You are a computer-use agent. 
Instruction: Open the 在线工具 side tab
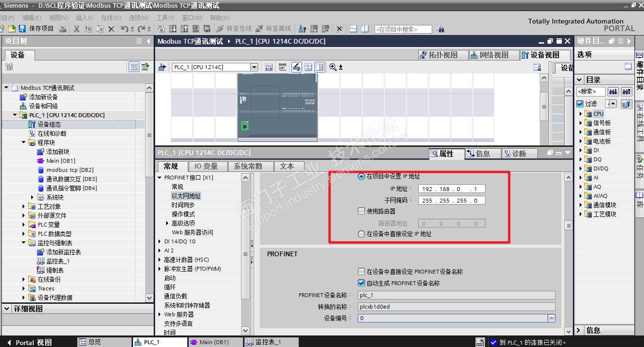pyautogui.click(x=639, y=123)
